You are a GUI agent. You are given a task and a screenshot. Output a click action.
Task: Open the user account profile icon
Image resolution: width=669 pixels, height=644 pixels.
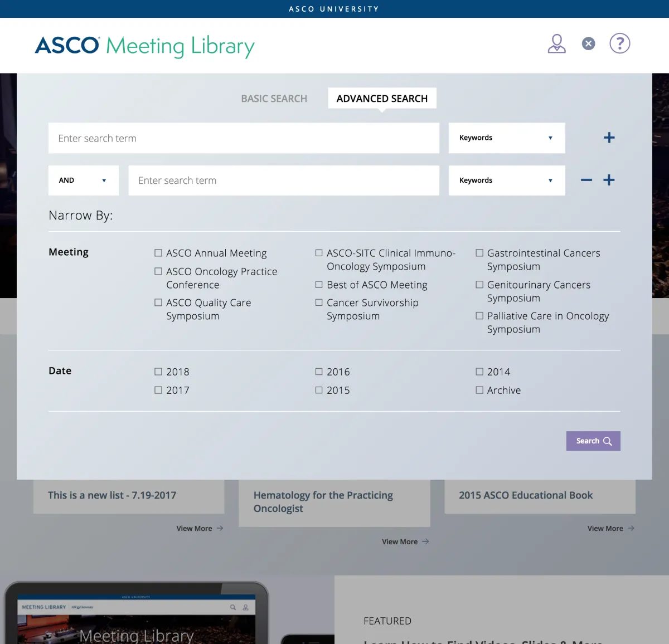pyautogui.click(x=556, y=43)
